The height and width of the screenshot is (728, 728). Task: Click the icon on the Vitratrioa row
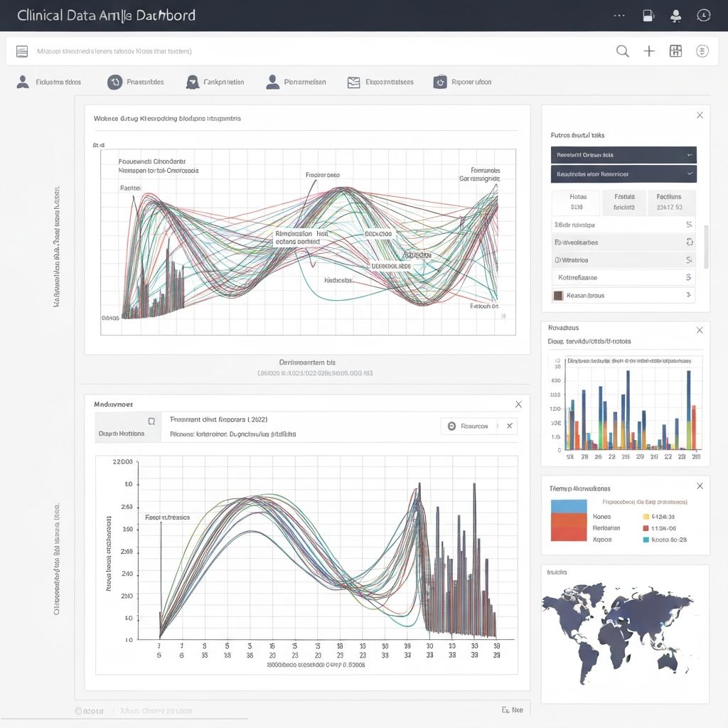pos(689,260)
